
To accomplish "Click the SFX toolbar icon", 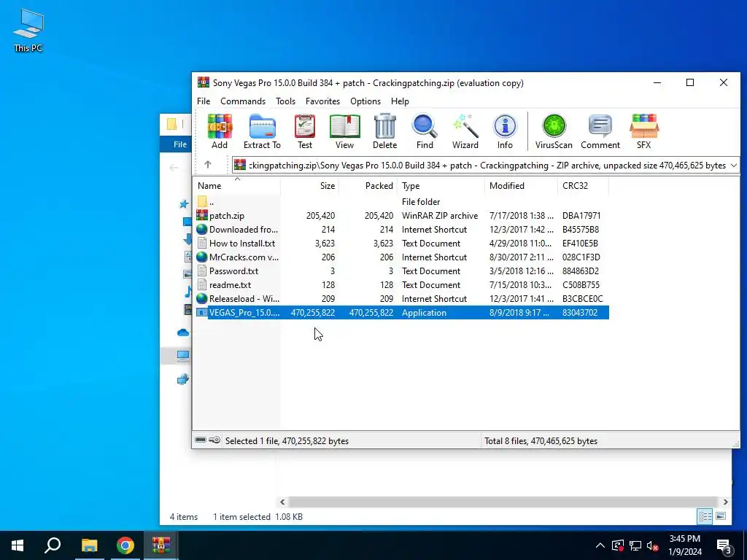I will click(643, 132).
